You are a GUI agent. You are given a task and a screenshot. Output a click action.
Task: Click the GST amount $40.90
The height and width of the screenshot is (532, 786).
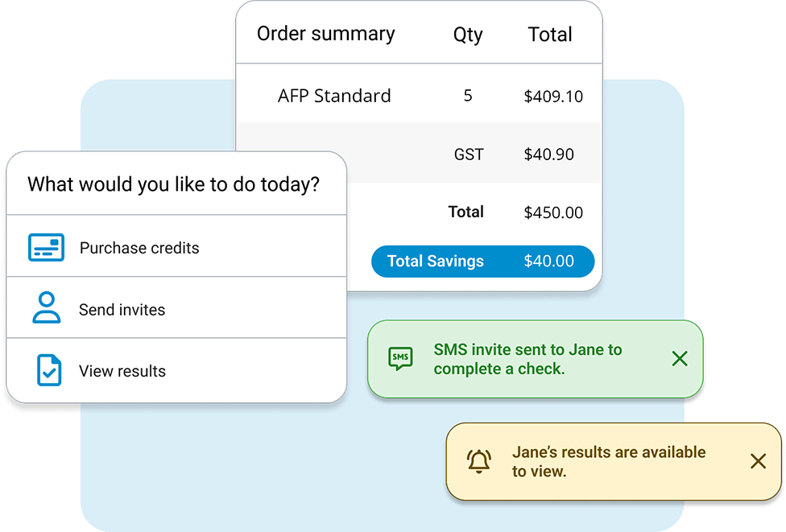click(x=549, y=154)
